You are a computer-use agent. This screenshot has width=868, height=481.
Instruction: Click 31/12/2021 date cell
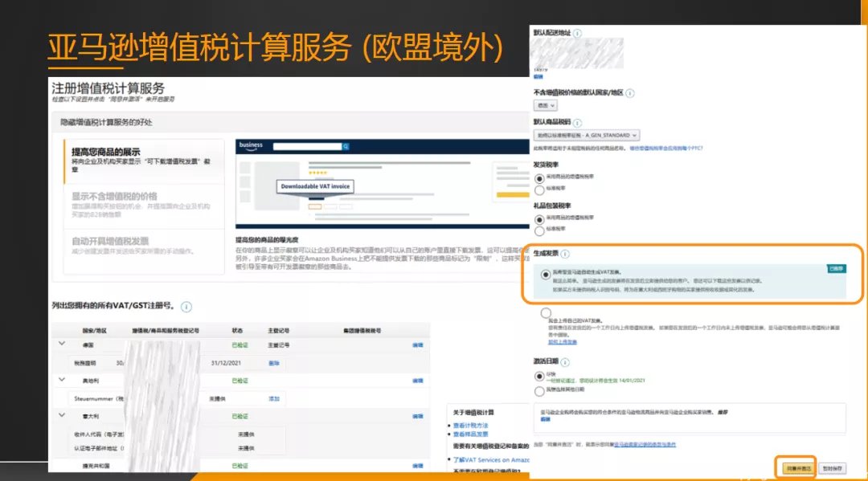tap(226, 363)
